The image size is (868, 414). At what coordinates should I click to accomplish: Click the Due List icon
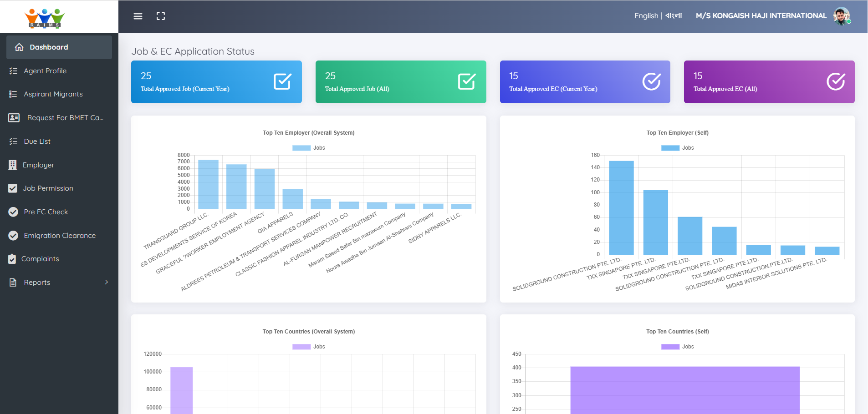click(13, 141)
